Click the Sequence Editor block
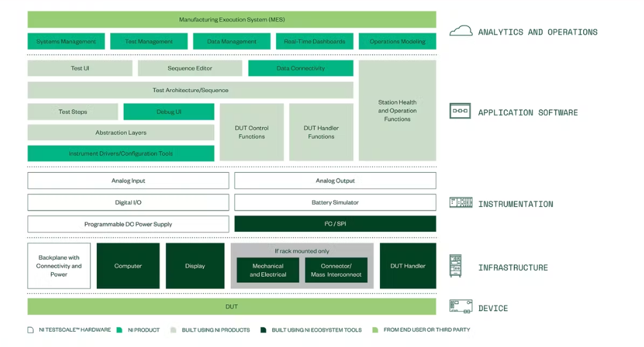644x347 pixels. [190, 68]
